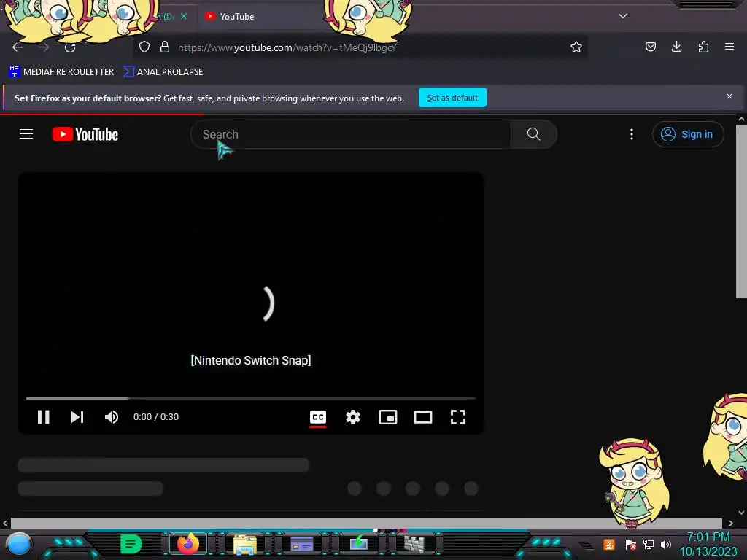Click the URL address bar
The height and width of the screenshot is (560, 747).
[x=360, y=47]
